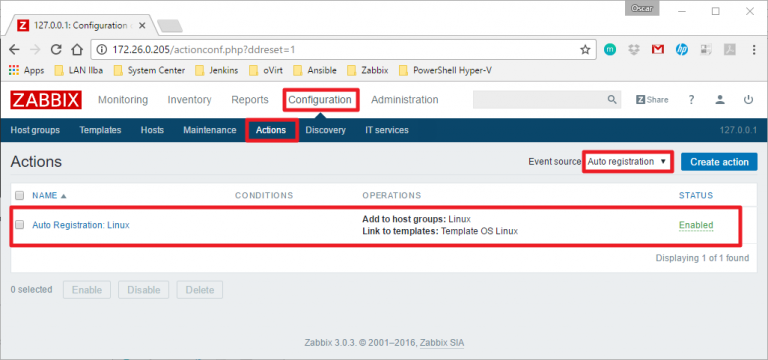The height and width of the screenshot is (360, 768).
Task: Open the Dropbox extension icon
Action: [x=634, y=49]
